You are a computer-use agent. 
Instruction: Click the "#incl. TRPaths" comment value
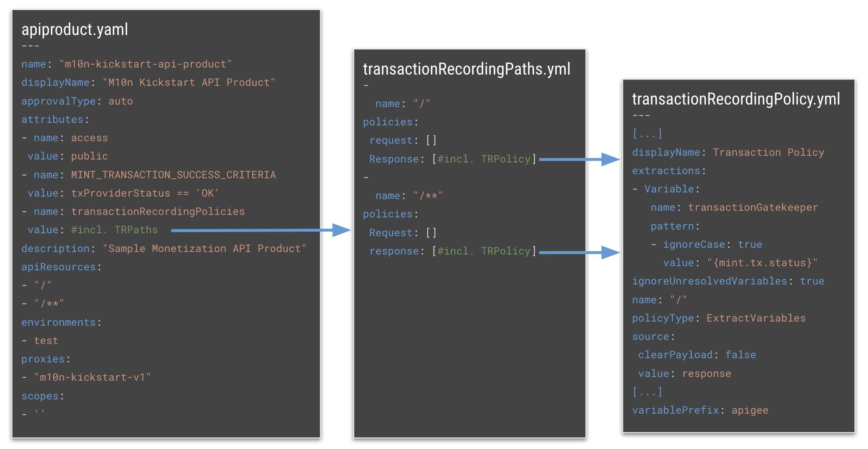tap(115, 230)
